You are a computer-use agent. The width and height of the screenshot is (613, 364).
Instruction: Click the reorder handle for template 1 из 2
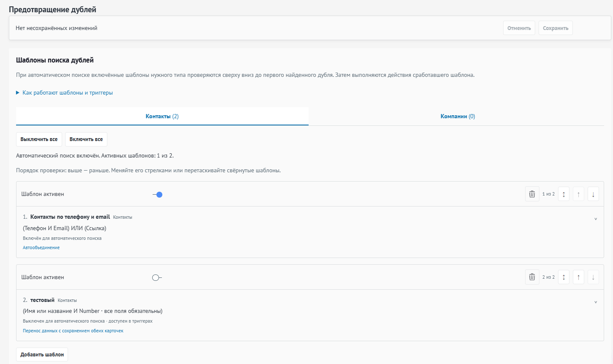point(564,194)
